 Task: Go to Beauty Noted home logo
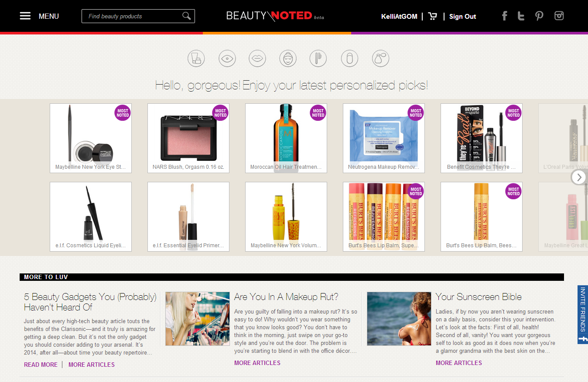275,16
